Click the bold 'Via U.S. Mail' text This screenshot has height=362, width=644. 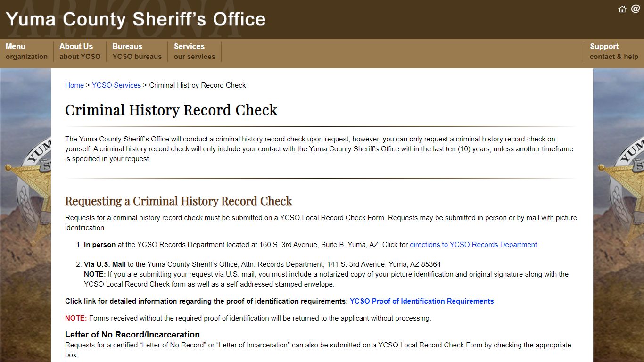pos(105,264)
